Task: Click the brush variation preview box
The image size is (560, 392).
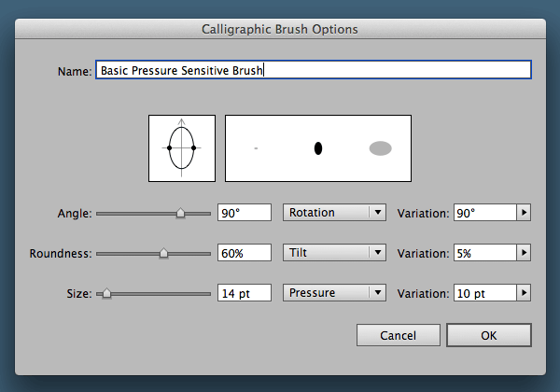Action: 318,148
